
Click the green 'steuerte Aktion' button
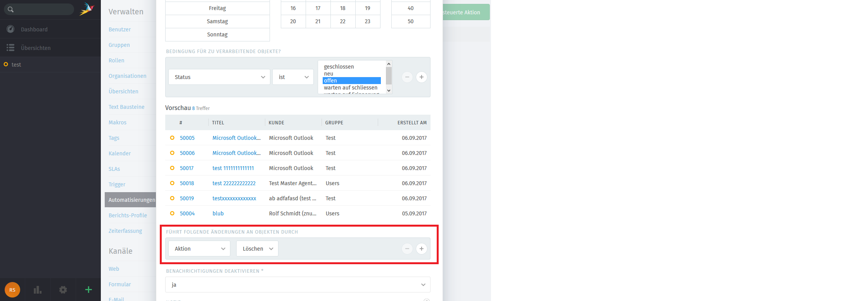point(466,12)
